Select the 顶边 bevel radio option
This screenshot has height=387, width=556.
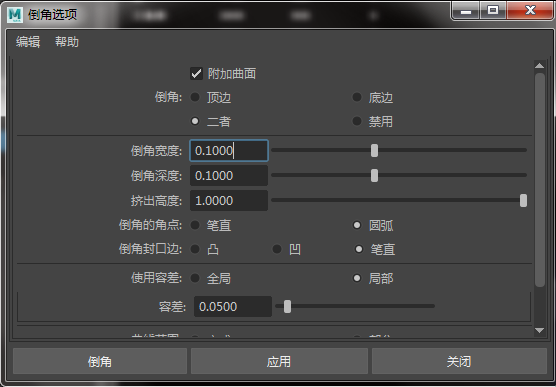point(195,97)
